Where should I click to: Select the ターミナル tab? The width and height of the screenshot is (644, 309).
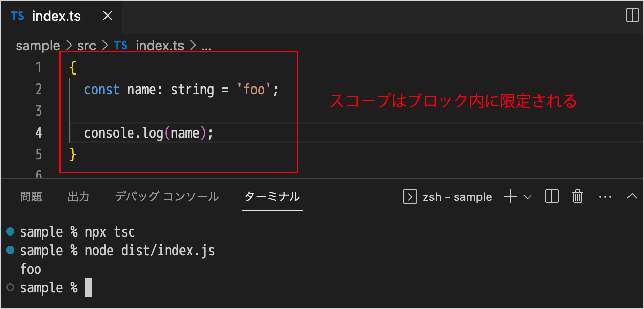point(272,197)
